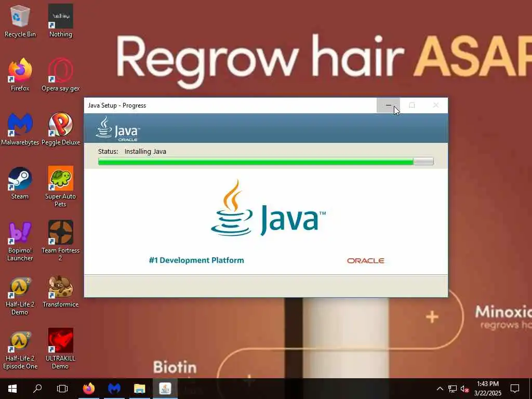Select the Half-Life 2 Episode One icon
The width and height of the screenshot is (532, 399).
[x=20, y=350]
